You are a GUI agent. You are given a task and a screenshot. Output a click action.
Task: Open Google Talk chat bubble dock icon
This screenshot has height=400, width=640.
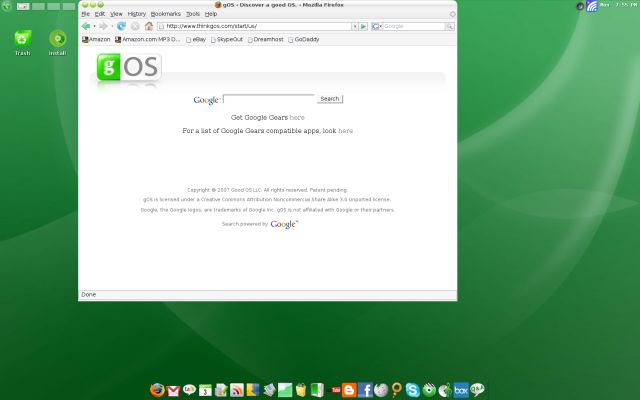(189, 390)
